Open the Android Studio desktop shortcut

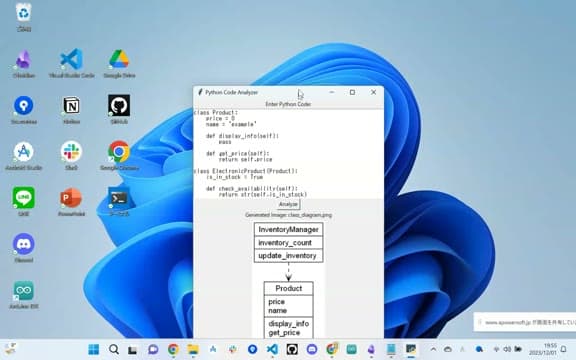click(24, 156)
